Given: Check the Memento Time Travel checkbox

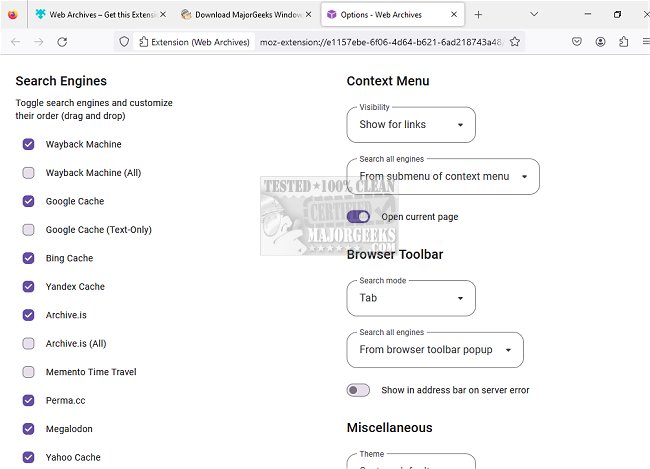Looking at the screenshot, I should (29, 372).
